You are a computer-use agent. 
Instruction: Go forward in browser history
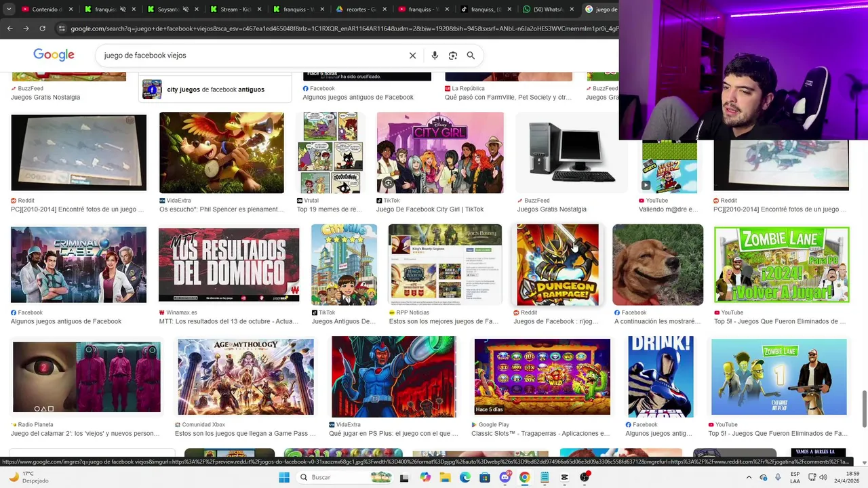click(26, 28)
